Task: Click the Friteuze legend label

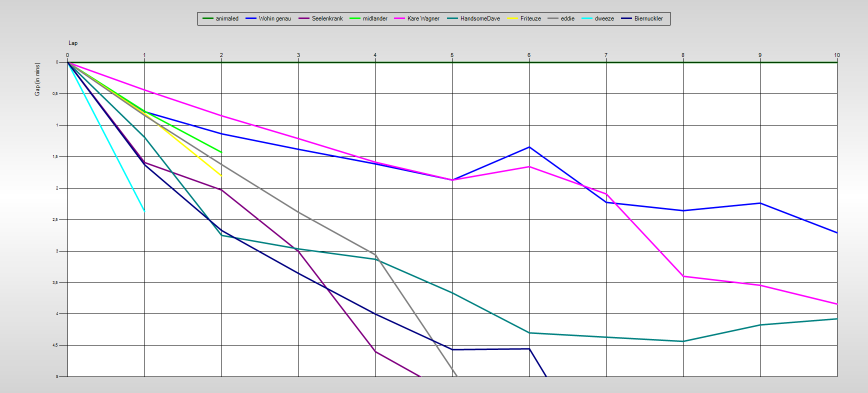Action: 530,18
